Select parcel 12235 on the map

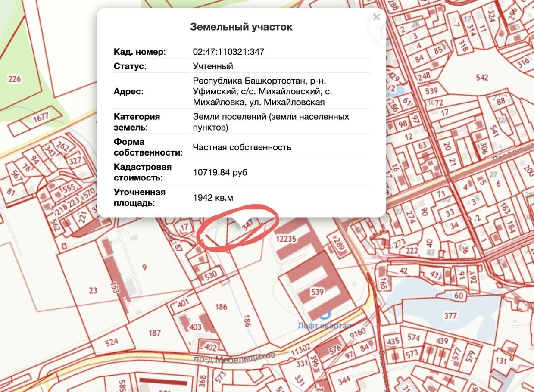point(286,238)
